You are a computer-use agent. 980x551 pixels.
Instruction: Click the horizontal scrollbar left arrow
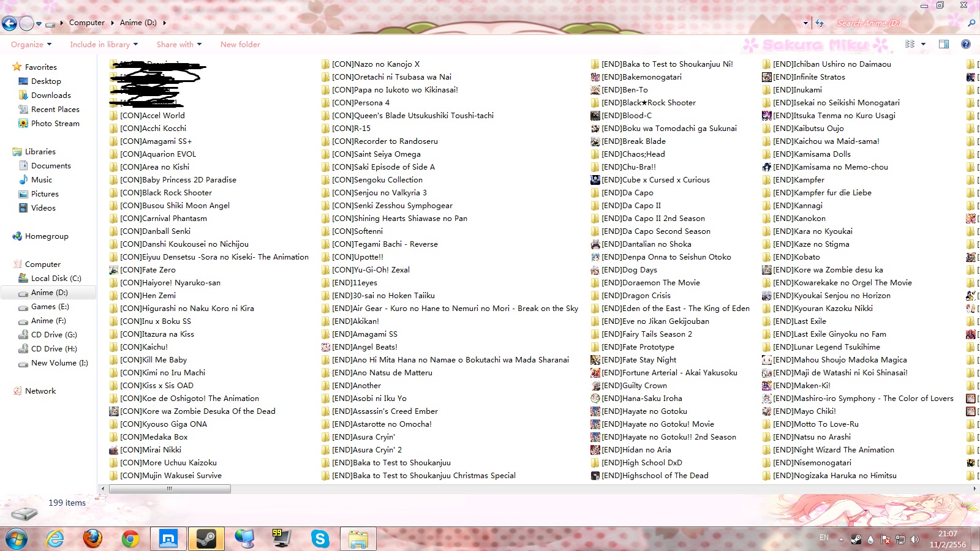click(103, 489)
